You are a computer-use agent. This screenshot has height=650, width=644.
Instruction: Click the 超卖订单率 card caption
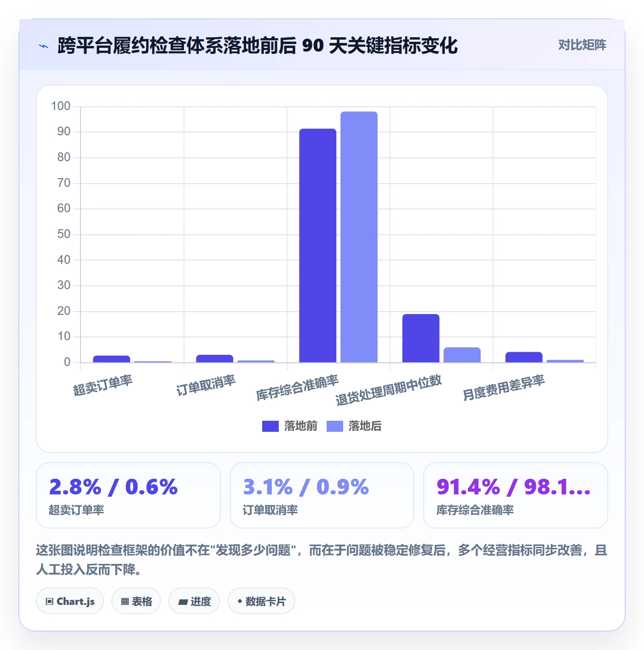76,510
